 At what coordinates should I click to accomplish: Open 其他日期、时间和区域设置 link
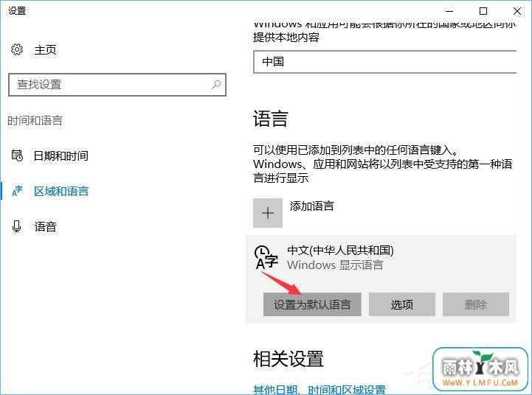click(x=319, y=390)
